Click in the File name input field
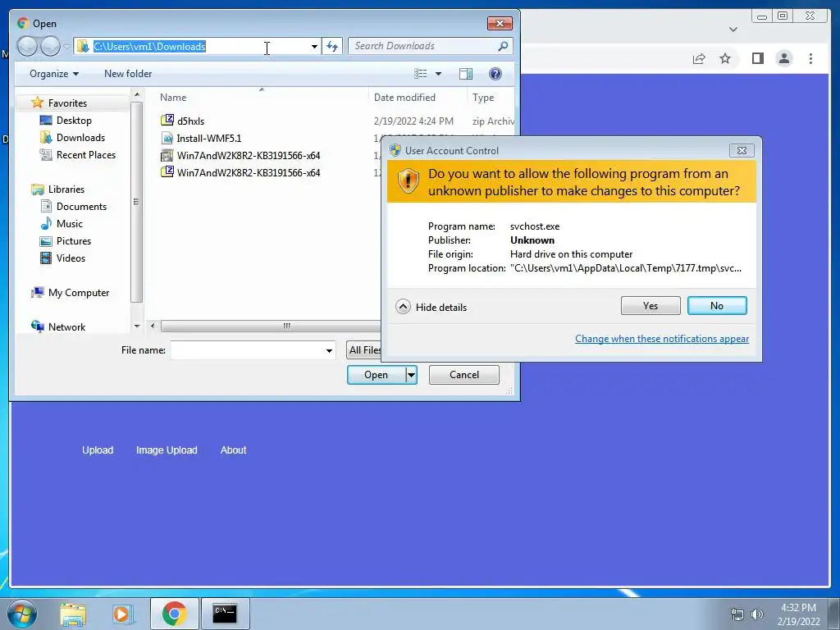Image resolution: width=840 pixels, height=630 pixels. click(253, 351)
